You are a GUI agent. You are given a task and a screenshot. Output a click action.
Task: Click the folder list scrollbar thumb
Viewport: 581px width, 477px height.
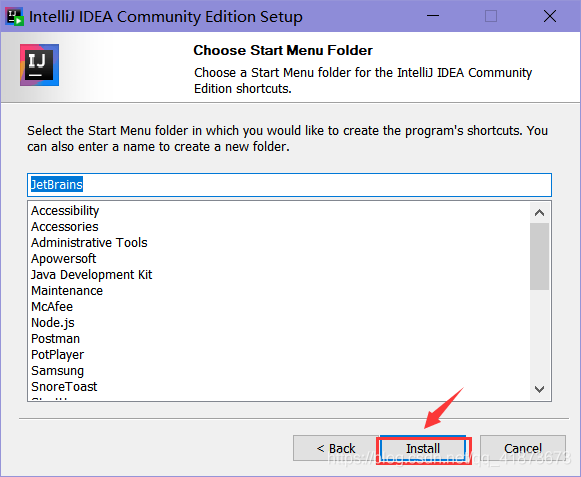(540, 256)
